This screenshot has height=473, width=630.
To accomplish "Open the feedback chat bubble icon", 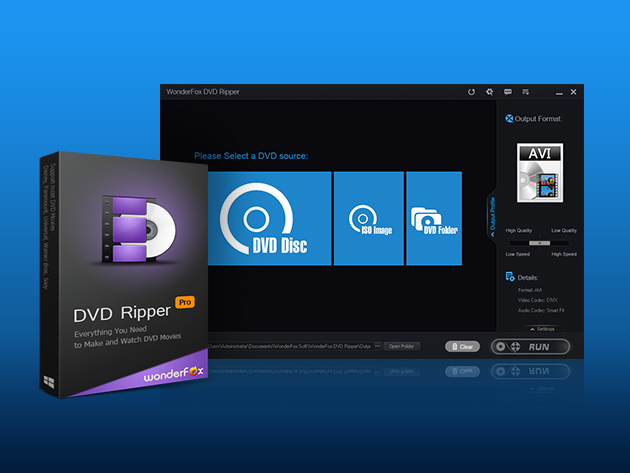I will pos(508,92).
